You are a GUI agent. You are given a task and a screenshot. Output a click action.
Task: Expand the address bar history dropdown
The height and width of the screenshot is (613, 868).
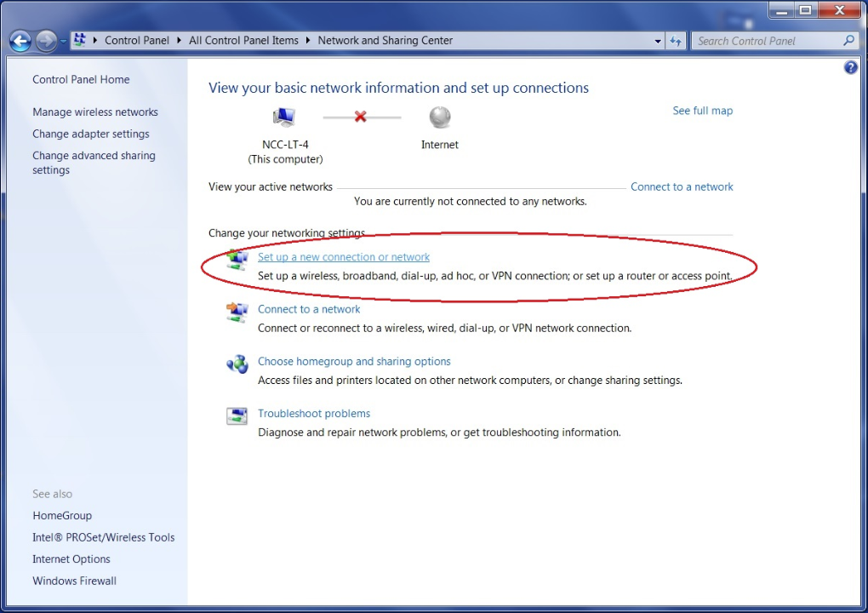(x=657, y=40)
